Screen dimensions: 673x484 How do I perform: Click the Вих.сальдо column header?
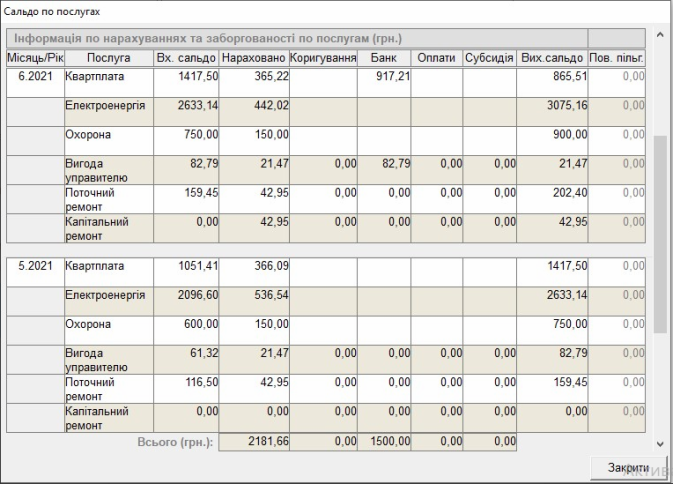tap(552, 58)
